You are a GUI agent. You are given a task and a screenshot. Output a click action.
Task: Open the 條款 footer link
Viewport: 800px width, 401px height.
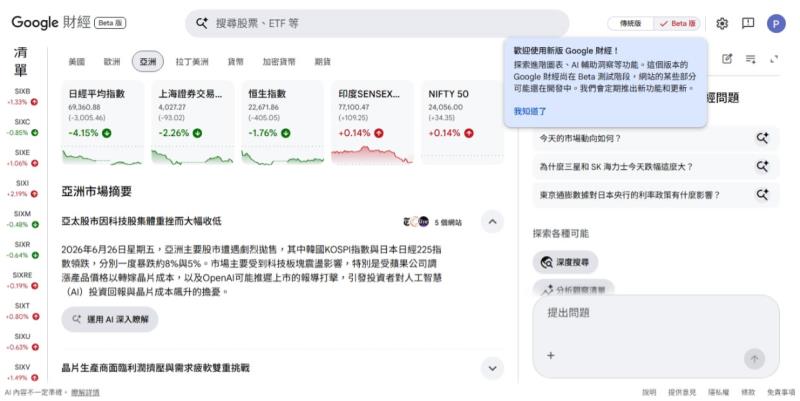tap(748, 392)
